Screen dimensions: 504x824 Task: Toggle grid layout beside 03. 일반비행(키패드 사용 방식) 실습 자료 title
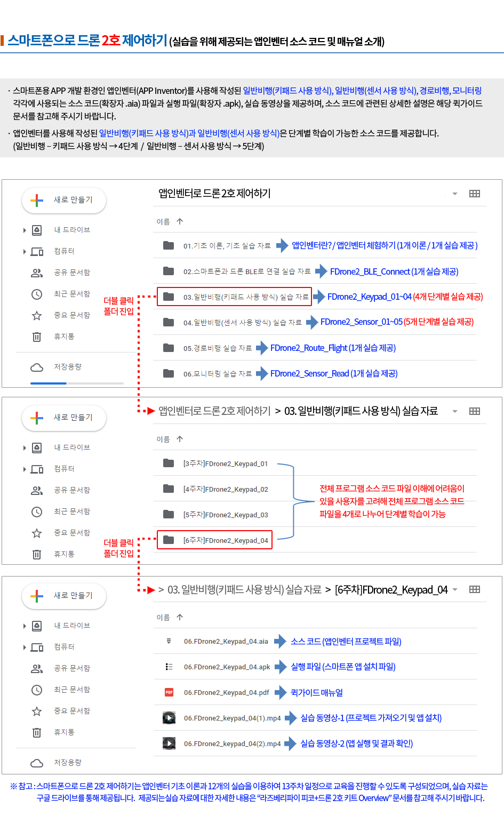475,411
